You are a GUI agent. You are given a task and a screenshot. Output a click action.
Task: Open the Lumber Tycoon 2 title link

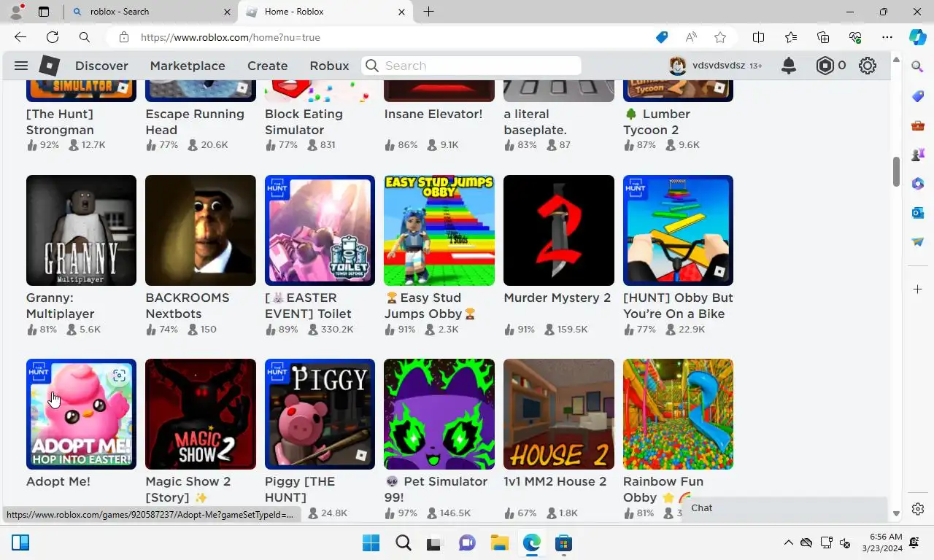pos(657,122)
